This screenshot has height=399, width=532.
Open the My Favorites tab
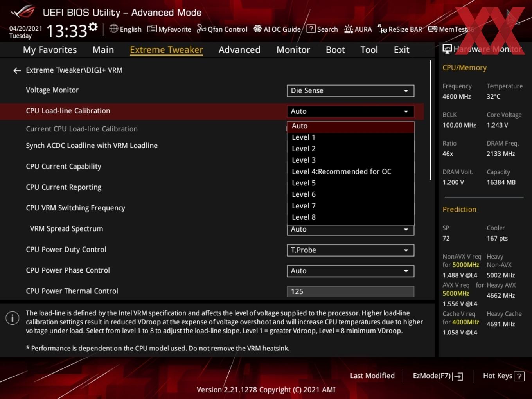pyautogui.click(x=50, y=50)
